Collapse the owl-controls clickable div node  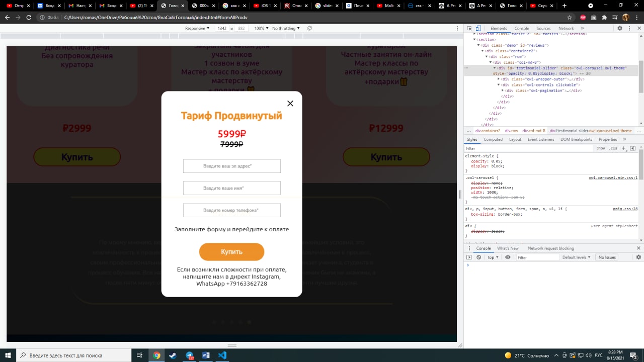(499, 85)
